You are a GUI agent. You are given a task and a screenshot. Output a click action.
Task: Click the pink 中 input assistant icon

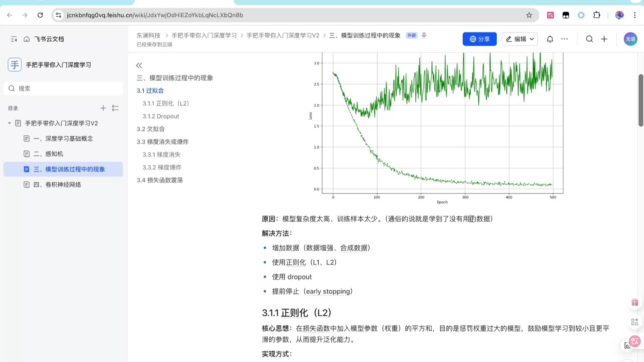tap(635, 341)
